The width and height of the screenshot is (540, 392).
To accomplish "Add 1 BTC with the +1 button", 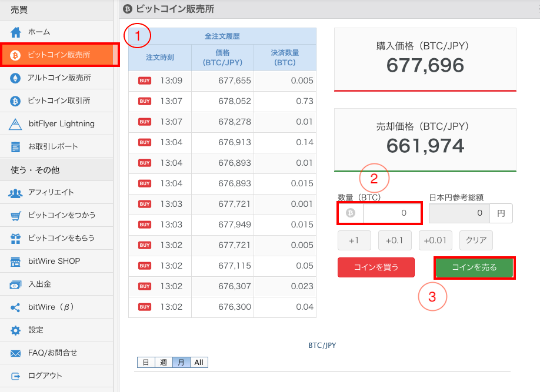I will point(354,240).
